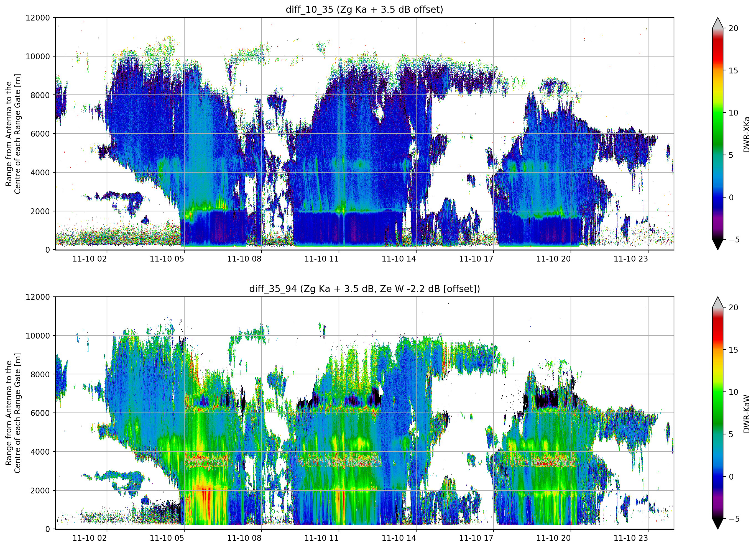
Task: Click the 11-10 02 tick in bottom plot
Action: (90, 538)
